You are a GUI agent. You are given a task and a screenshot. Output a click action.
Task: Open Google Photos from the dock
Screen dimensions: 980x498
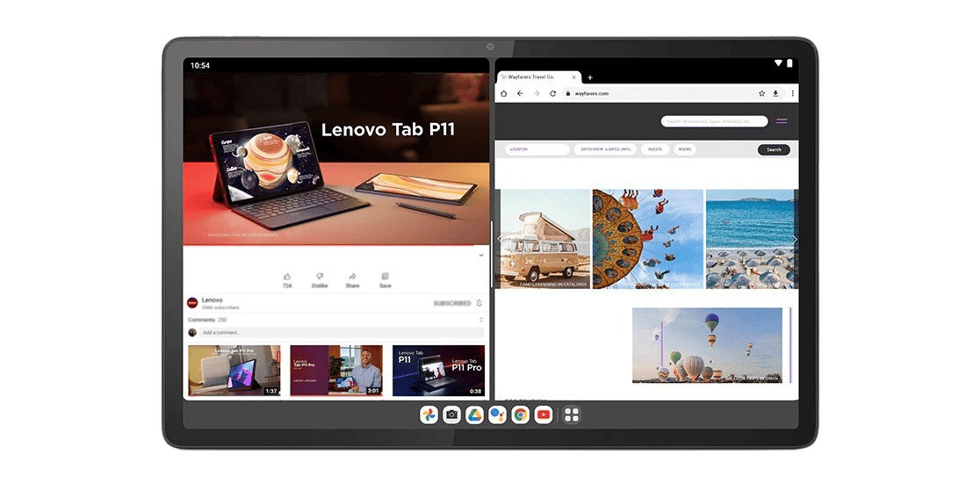coord(429,415)
